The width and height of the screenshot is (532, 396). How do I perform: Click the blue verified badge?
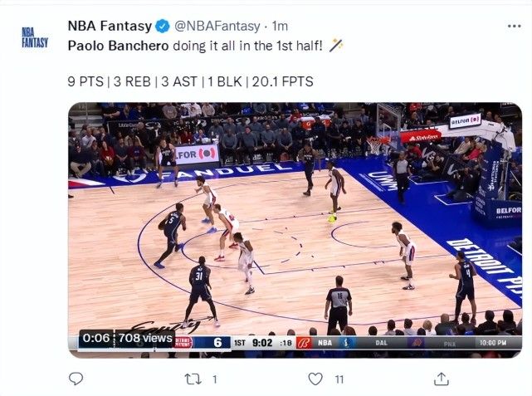[163, 26]
